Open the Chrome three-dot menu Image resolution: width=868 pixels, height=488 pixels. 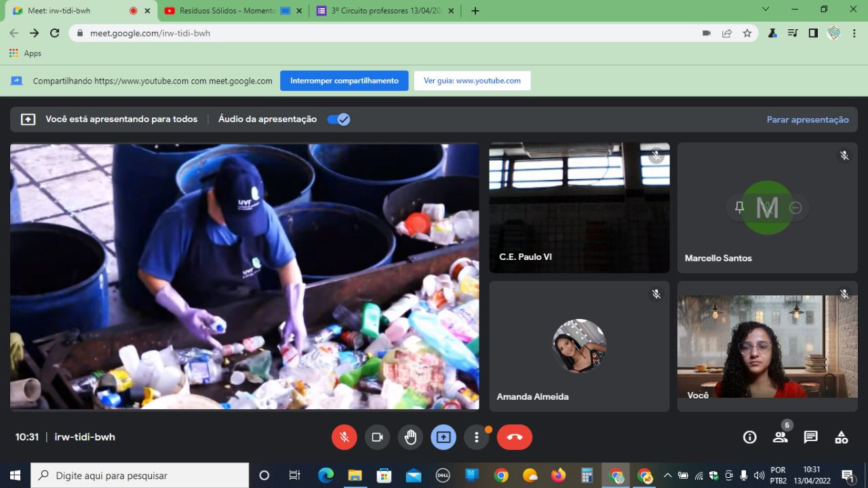(854, 33)
